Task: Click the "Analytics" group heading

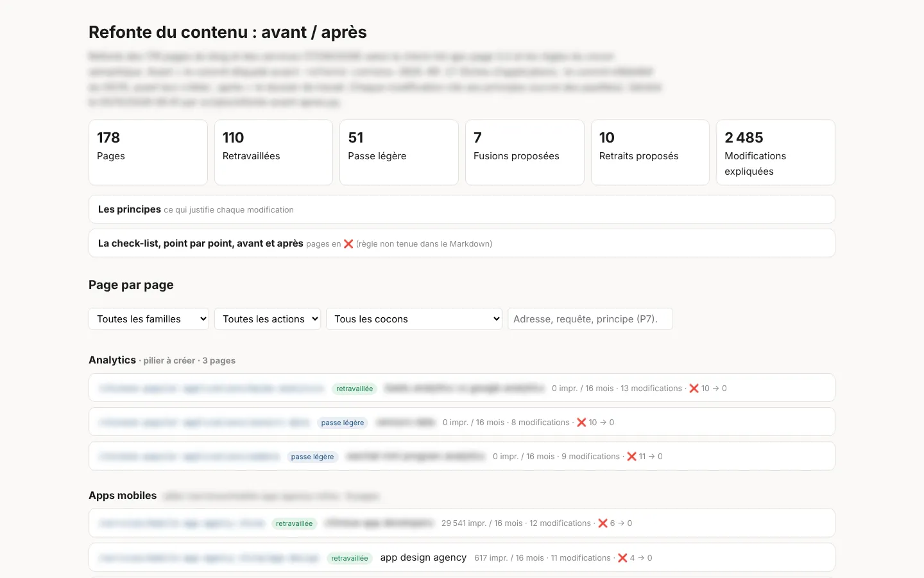Action: (x=112, y=360)
